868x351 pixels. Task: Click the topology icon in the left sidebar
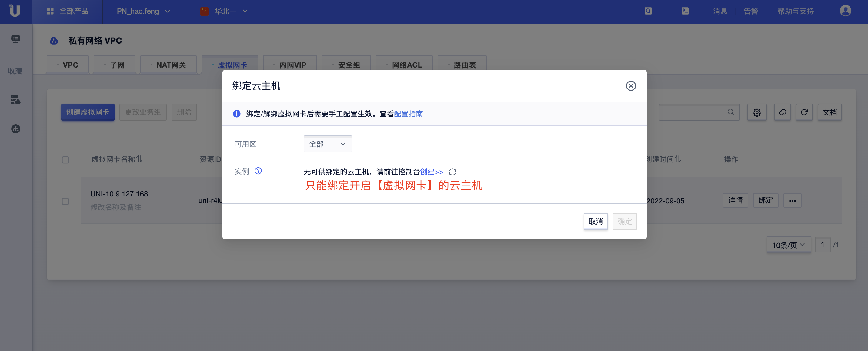point(15,129)
